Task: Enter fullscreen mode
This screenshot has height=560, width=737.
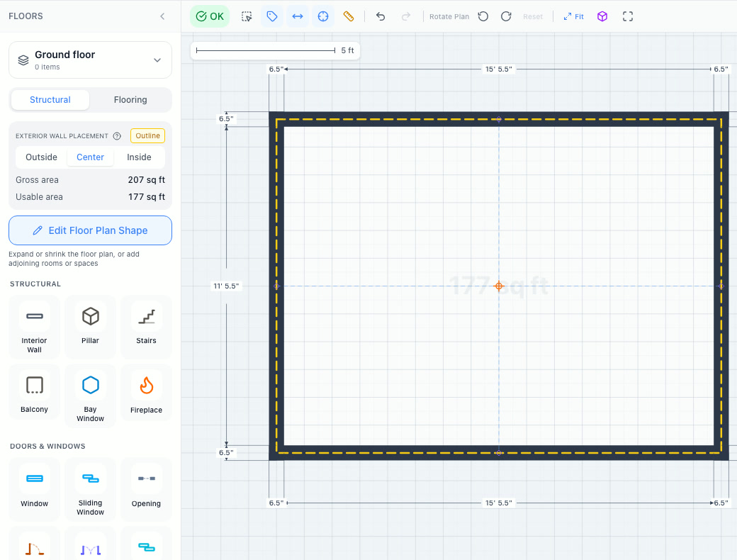Action: click(627, 16)
